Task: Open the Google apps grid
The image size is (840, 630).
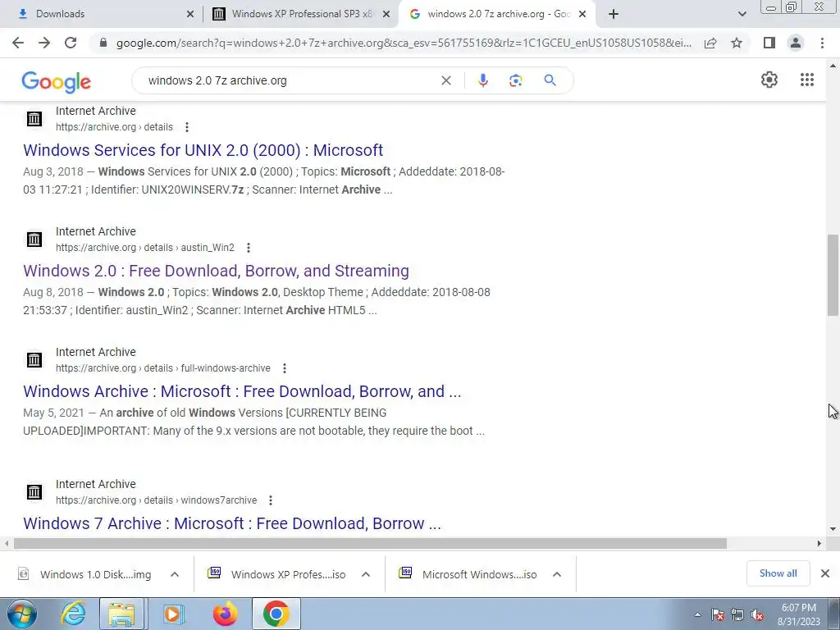Action: tap(807, 80)
